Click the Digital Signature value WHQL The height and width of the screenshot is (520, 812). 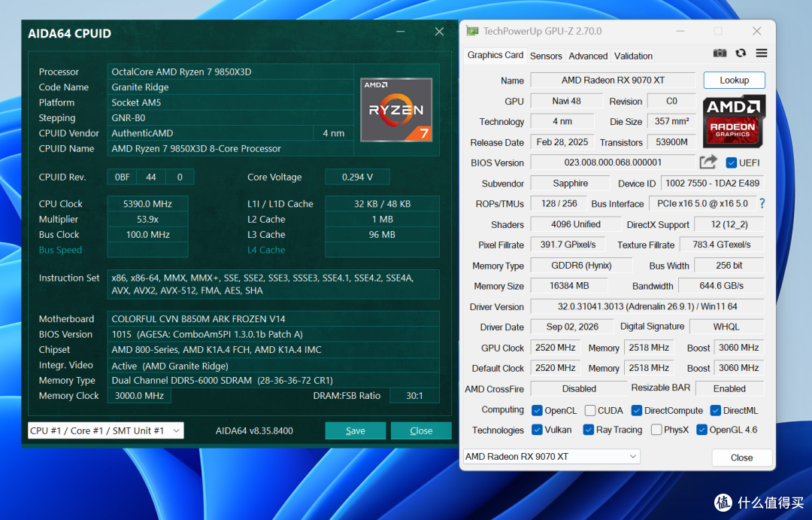coord(726,327)
